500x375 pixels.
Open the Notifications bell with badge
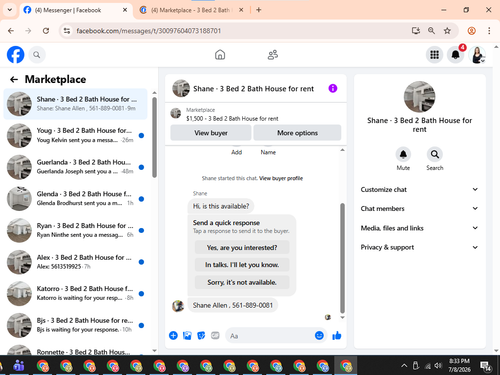click(x=456, y=54)
